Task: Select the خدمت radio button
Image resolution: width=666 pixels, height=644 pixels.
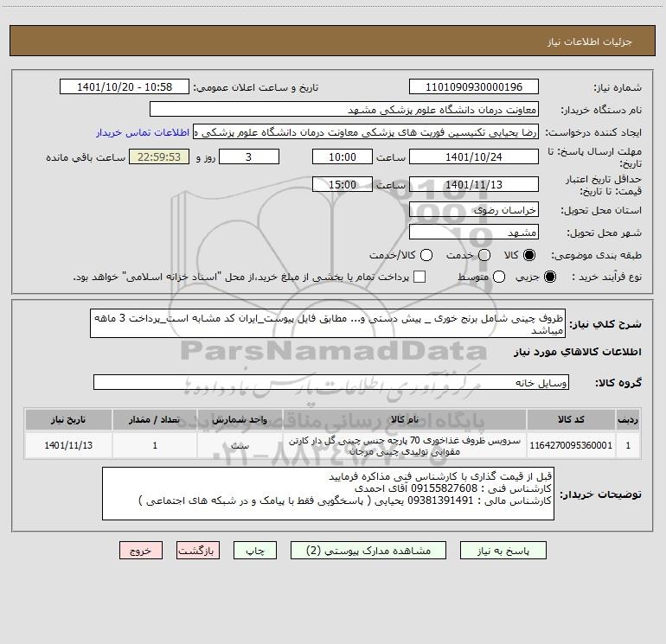Action: point(484,255)
